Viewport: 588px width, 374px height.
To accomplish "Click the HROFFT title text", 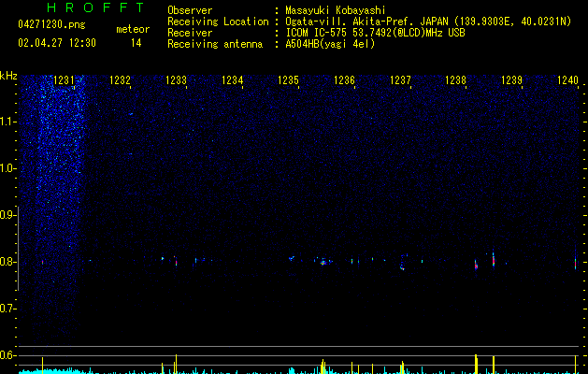I will [96, 7].
